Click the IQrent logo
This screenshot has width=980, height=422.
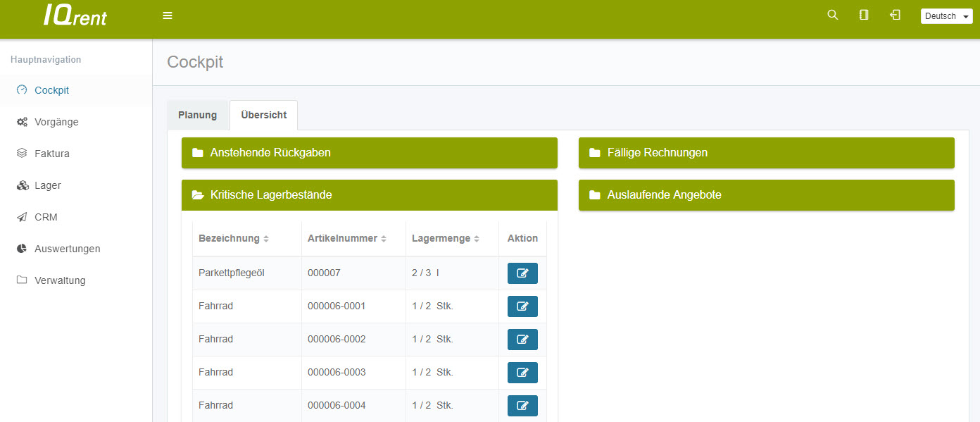[x=75, y=15]
